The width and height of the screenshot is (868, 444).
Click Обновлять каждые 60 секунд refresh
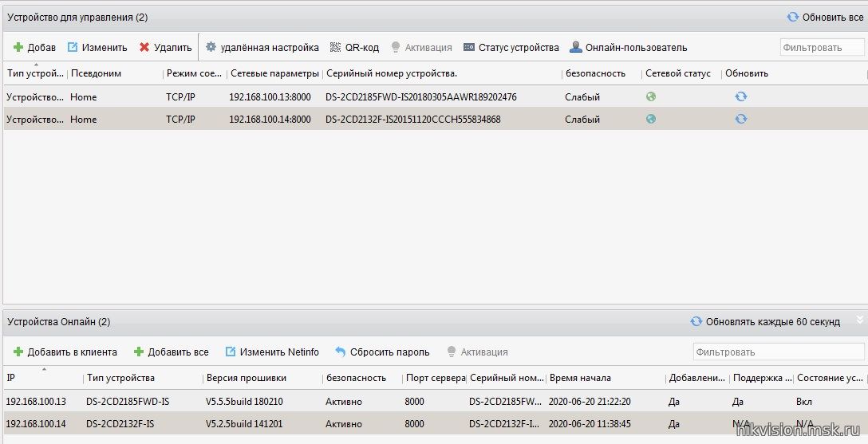tap(765, 322)
